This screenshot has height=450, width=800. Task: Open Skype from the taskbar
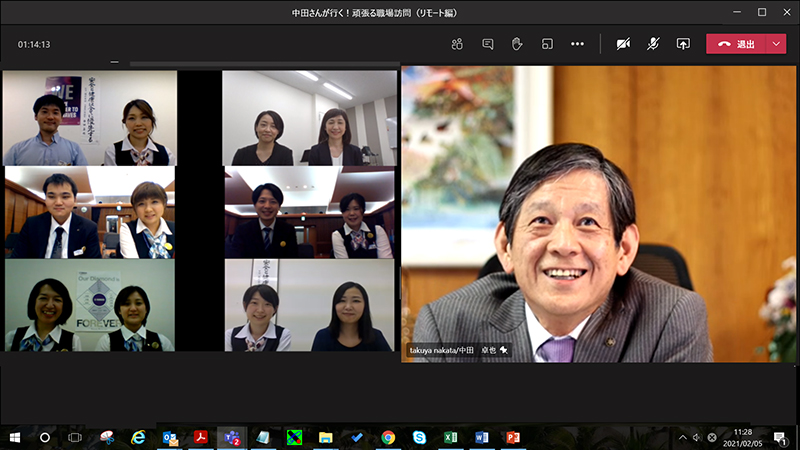[419, 437]
